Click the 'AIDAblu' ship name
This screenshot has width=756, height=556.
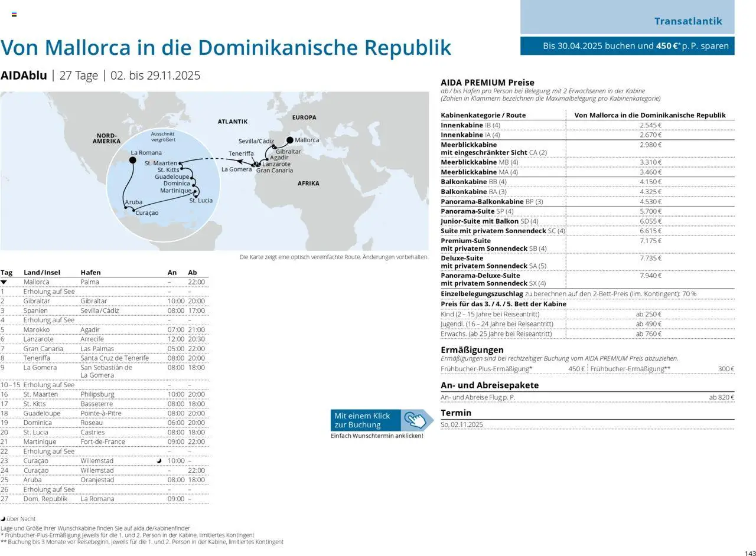(x=24, y=76)
